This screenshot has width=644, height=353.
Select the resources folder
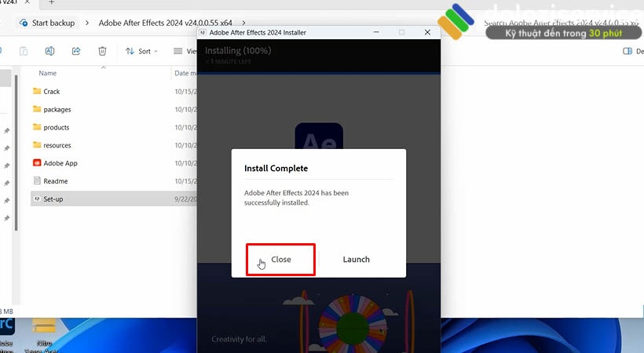click(57, 145)
